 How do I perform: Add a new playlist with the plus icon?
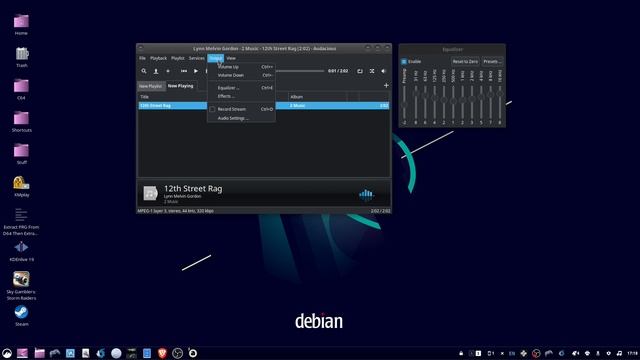[x=386, y=85]
